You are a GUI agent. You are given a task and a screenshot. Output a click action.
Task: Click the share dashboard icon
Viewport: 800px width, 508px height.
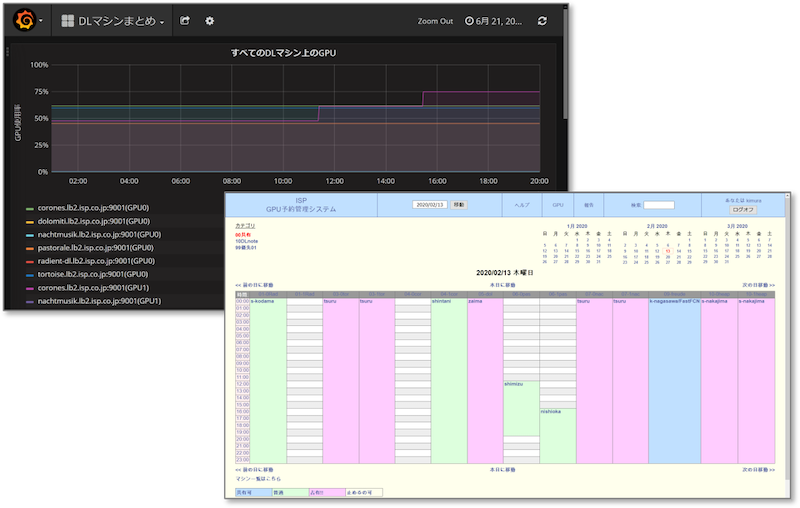(x=185, y=21)
